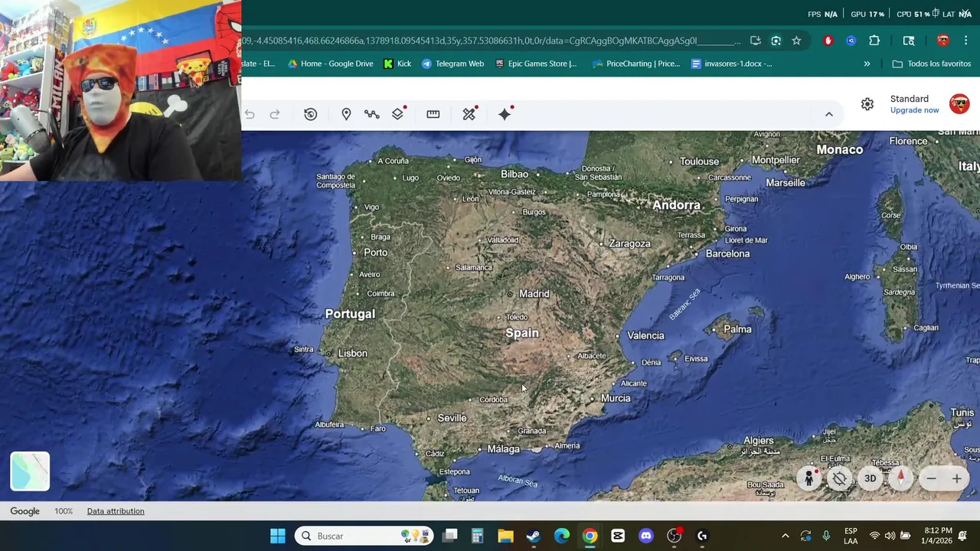The width and height of the screenshot is (980, 551).
Task: Open Chrome three-dot menu
Action: point(966,41)
